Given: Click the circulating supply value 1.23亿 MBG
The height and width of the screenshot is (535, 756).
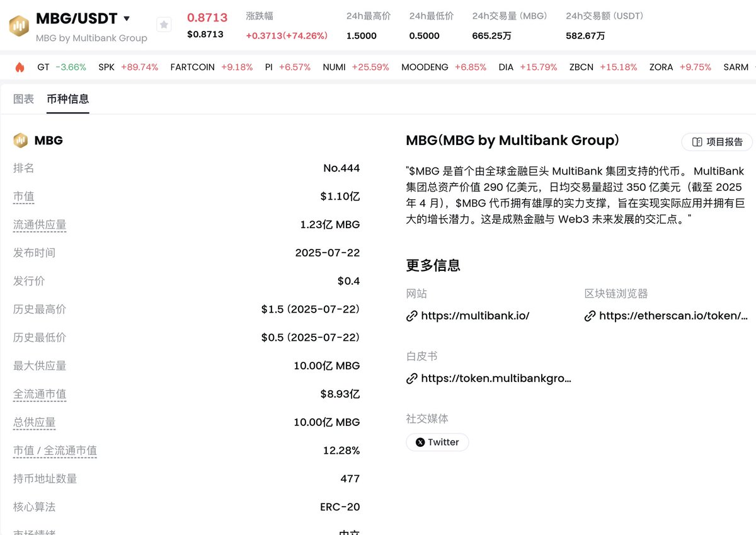Looking at the screenshot, I should tap(330, 225).
